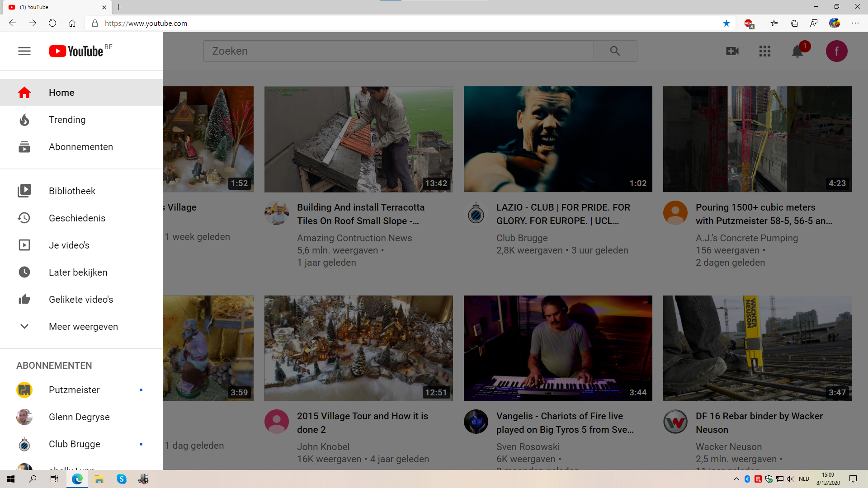This screenshot has width=868, height=488.
Task: Open the create video camera icon
Action: click(x=732, y=51)
